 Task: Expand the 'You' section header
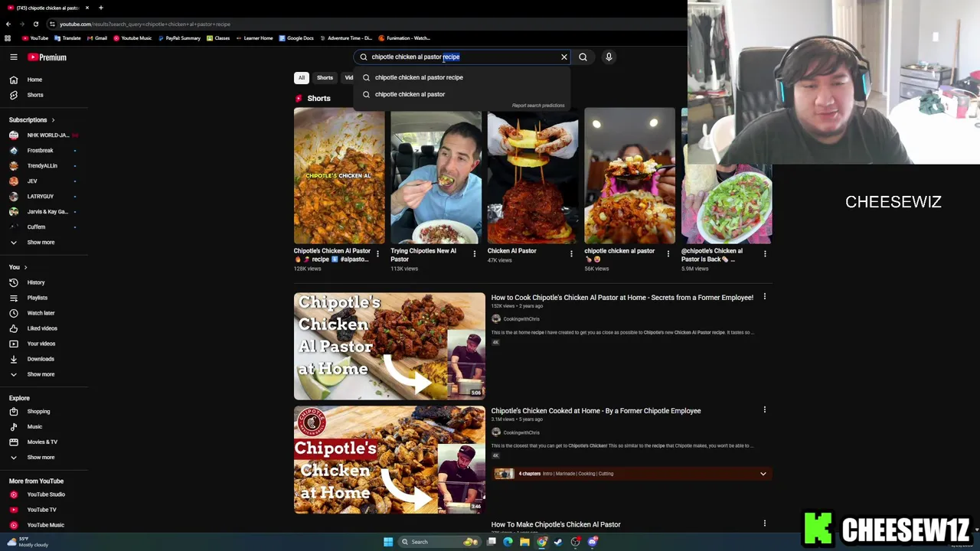coord(18,267)
